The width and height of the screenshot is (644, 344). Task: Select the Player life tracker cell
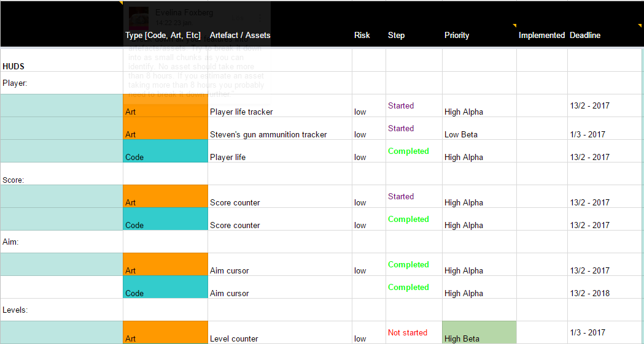click(x=241, y=112)
